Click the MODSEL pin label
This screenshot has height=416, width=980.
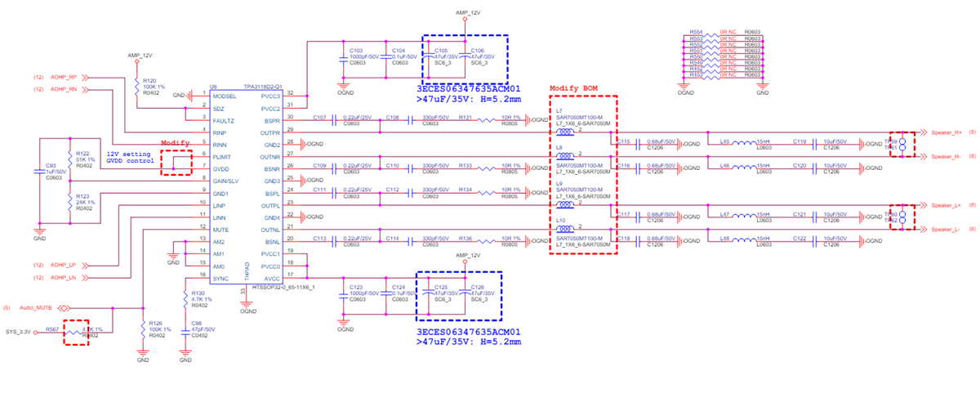coord(224,96)
